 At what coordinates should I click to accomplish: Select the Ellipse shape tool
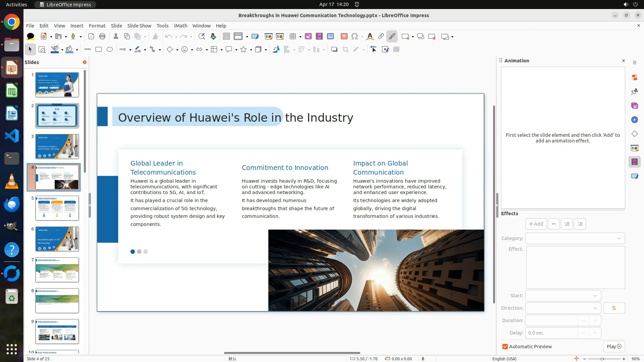[x=110, y=50]
